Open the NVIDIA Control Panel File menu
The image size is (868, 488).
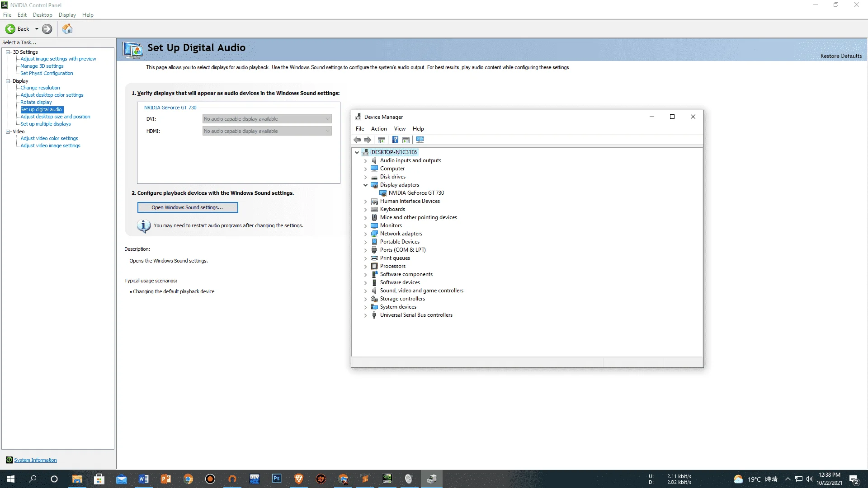pyautogui.click(x=7, y=15)
